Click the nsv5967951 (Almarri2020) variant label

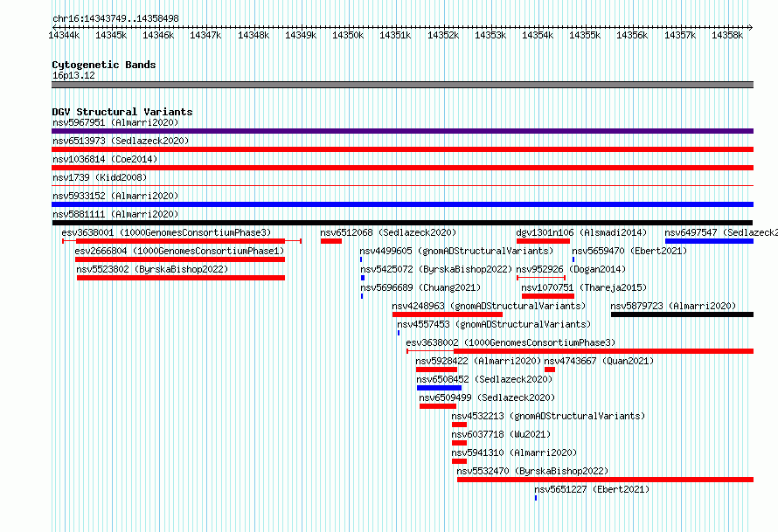(115, 122)
